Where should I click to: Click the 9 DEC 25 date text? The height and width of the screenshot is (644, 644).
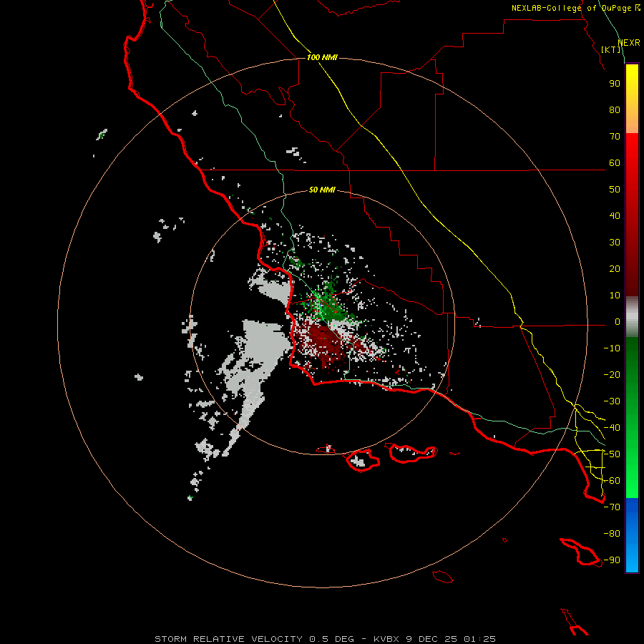click(x=431, y=639)
